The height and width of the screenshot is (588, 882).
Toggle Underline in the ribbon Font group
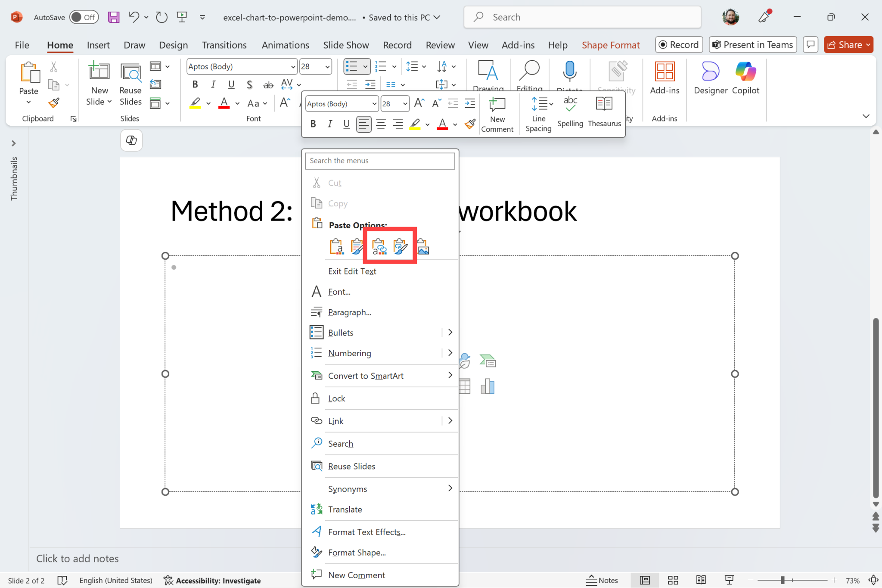[231, 84]
